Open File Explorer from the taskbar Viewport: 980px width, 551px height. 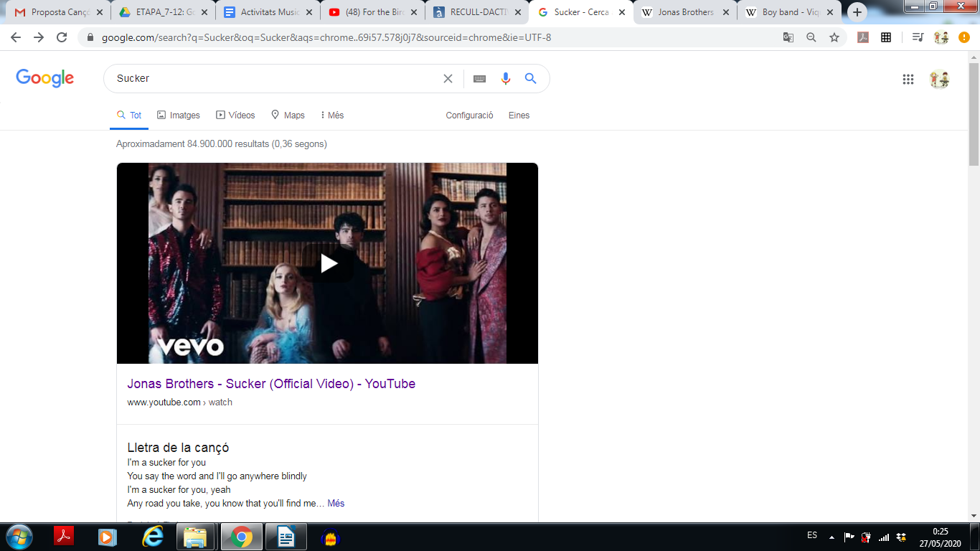[x=195, y=537]
